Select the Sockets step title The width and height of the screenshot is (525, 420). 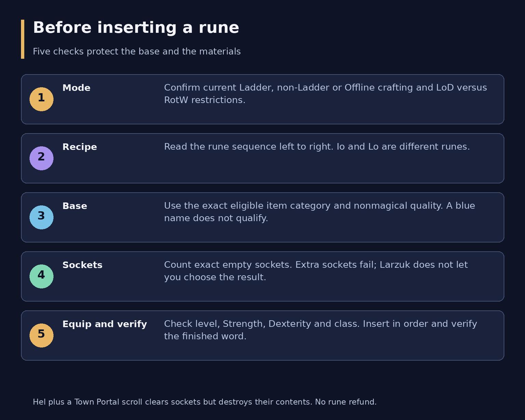tap(82, 265)
